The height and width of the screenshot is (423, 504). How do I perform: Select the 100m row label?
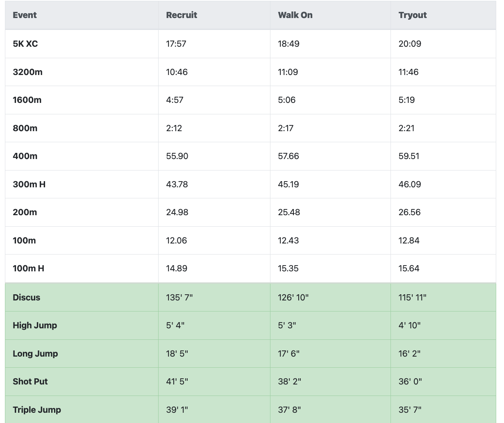click(x=24, y=241)
